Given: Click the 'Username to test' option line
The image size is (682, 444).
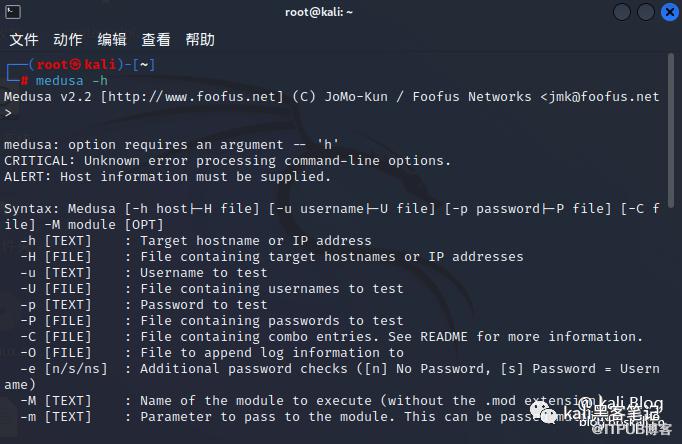Looking at the screenshot, I should pos(203,273).
